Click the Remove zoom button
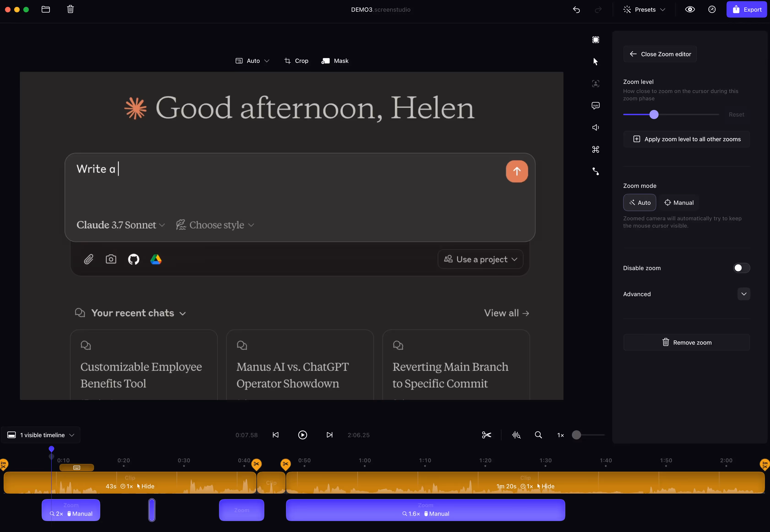This screenshot has width=770, height=532. 686,342
